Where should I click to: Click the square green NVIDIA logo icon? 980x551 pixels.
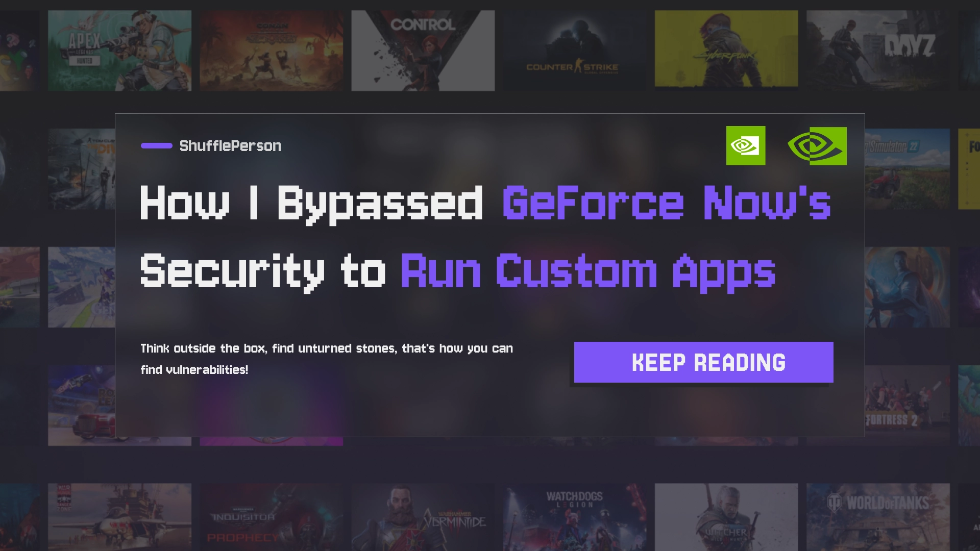click(746, 145)
